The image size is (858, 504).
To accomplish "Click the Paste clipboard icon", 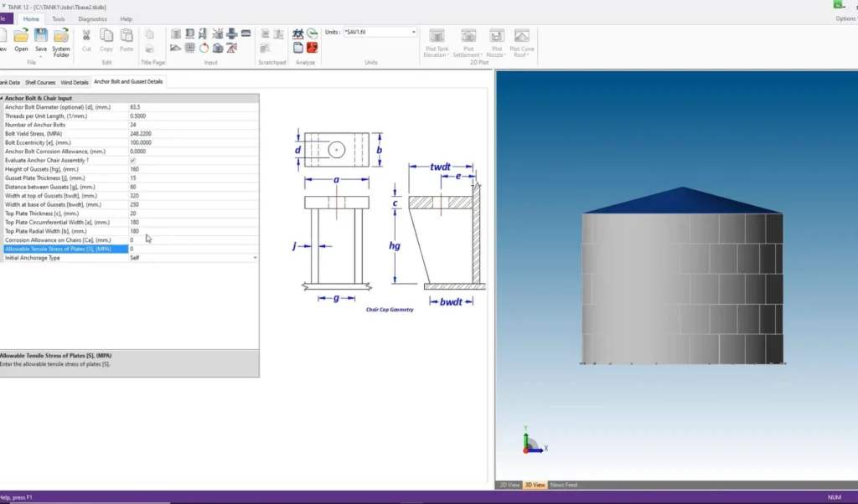I will 127,36.
